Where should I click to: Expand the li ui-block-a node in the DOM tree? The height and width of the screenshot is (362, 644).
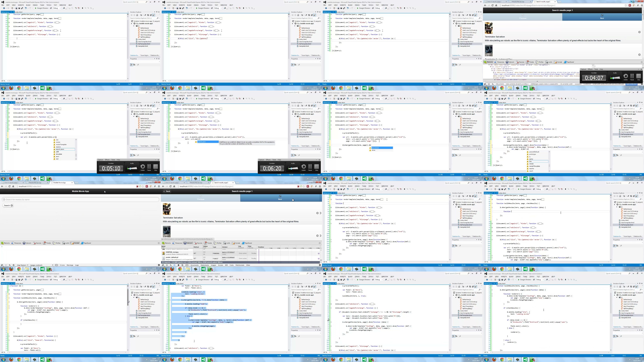(x=492, y=69)
